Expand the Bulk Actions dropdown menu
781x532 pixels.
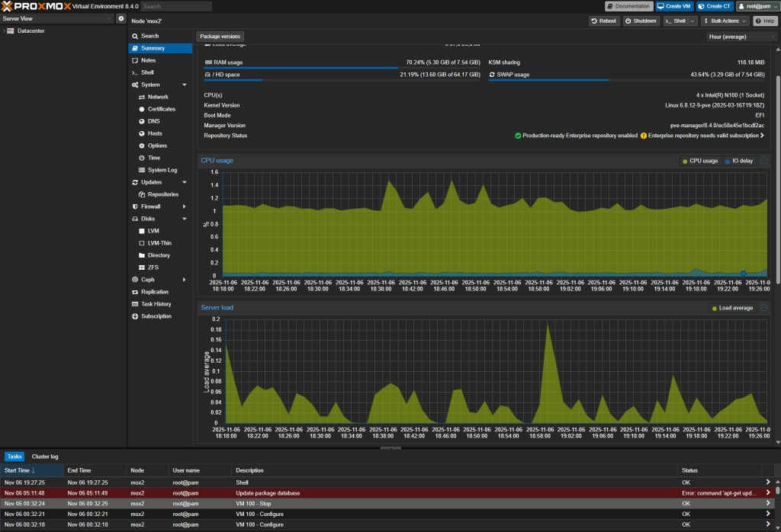pos(725,21)
